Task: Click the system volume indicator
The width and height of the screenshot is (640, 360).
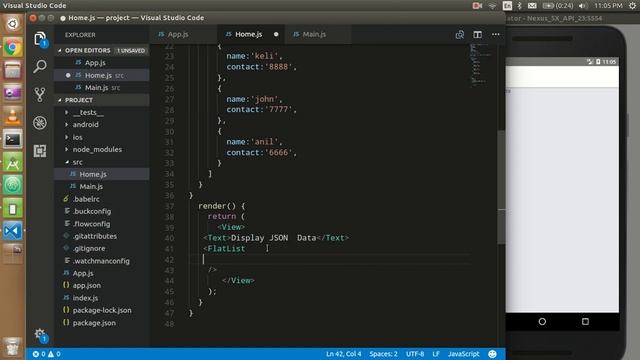Action: (x=583, y=6)
